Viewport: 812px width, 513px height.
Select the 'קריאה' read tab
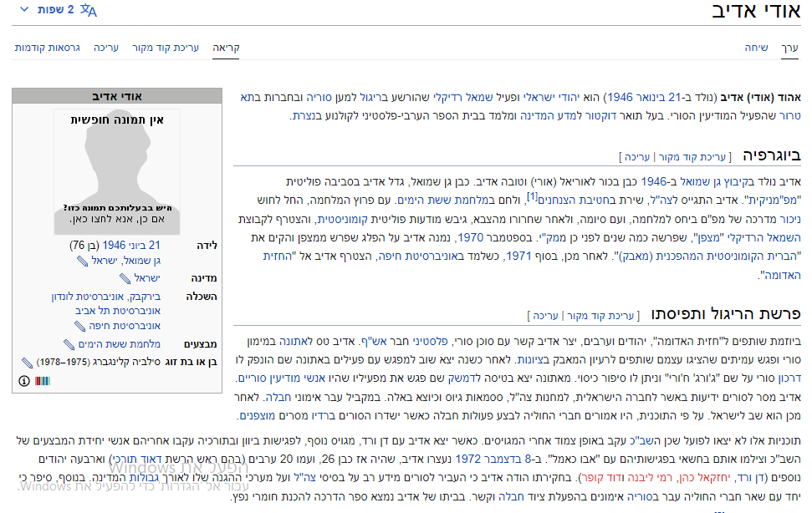(x=226, y=48)
